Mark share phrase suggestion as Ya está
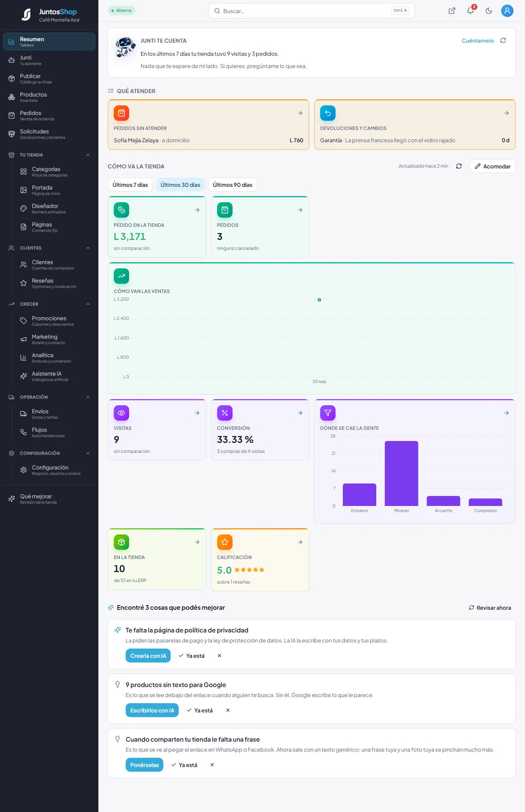This screenshot has height=812, width=525. [x=184, y=765]
